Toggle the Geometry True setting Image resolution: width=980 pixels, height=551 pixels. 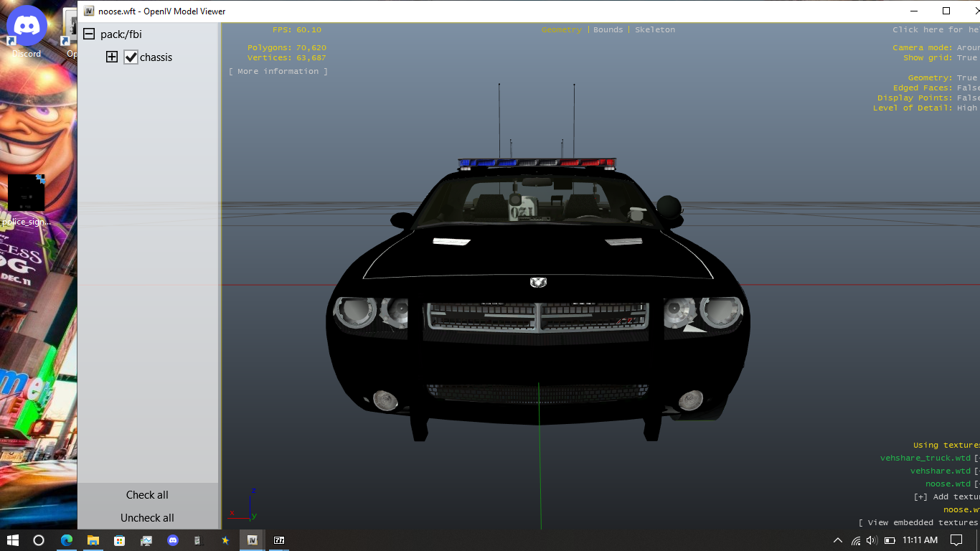[x=966, y=78]
